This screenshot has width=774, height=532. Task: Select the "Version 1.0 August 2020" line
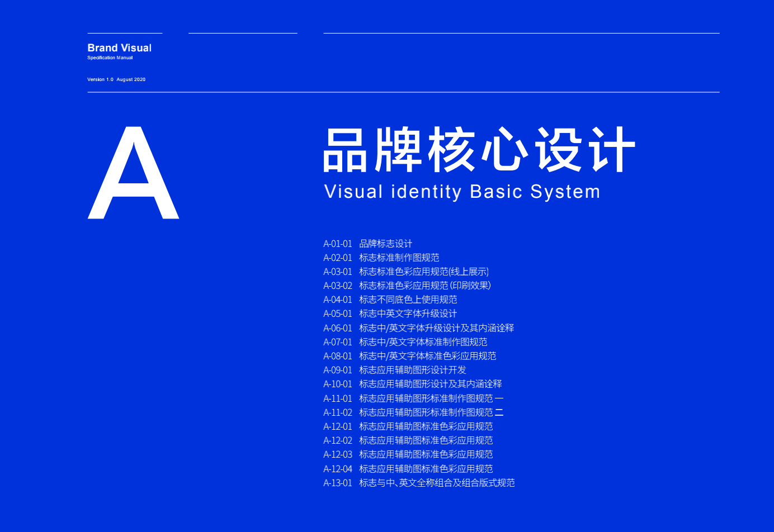pyautogui.click(x=116, y=79)
